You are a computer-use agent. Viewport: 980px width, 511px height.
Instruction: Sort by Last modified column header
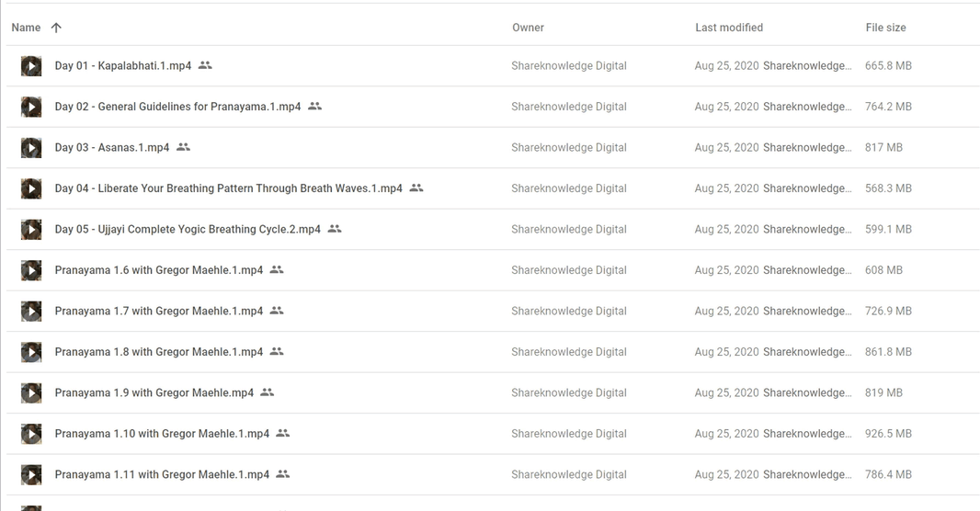point(728,28)
